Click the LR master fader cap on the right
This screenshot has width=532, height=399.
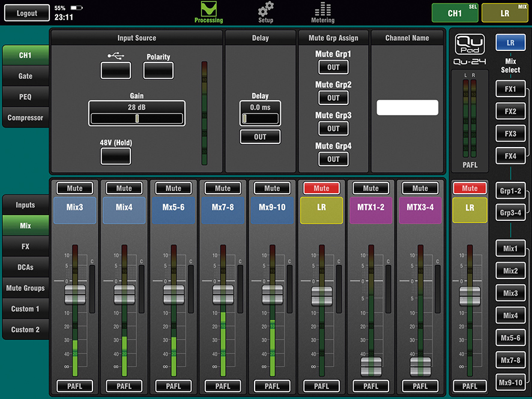point(470,296)
